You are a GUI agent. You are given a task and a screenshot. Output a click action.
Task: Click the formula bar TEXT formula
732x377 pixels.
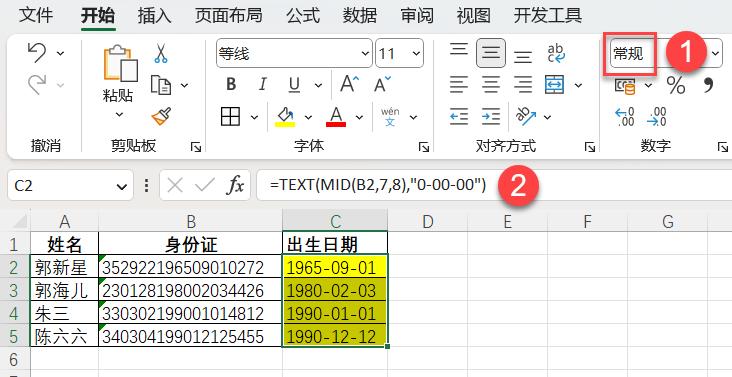click(378, 185)
